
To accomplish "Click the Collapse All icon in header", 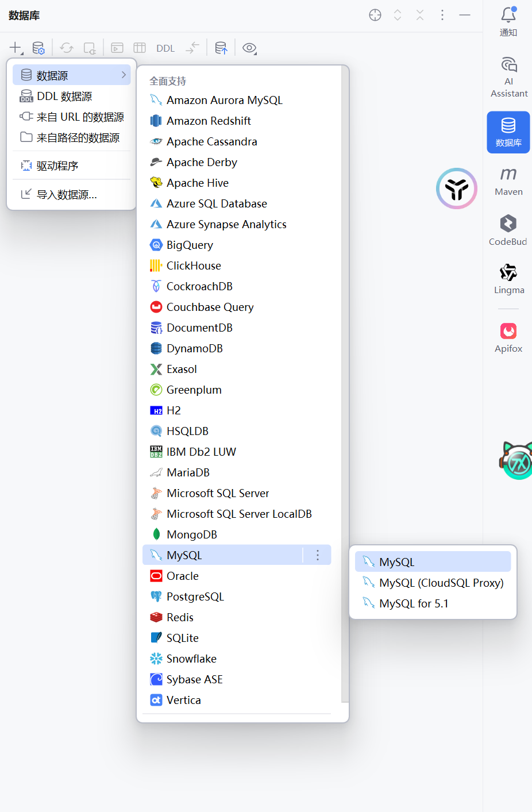I will click(x=420, y=15).
